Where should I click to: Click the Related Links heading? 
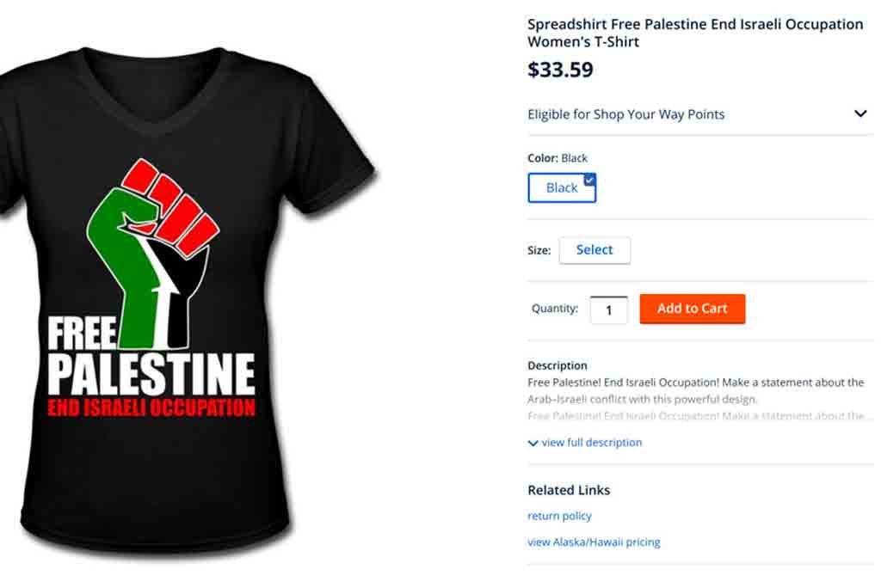coord(569,490)
